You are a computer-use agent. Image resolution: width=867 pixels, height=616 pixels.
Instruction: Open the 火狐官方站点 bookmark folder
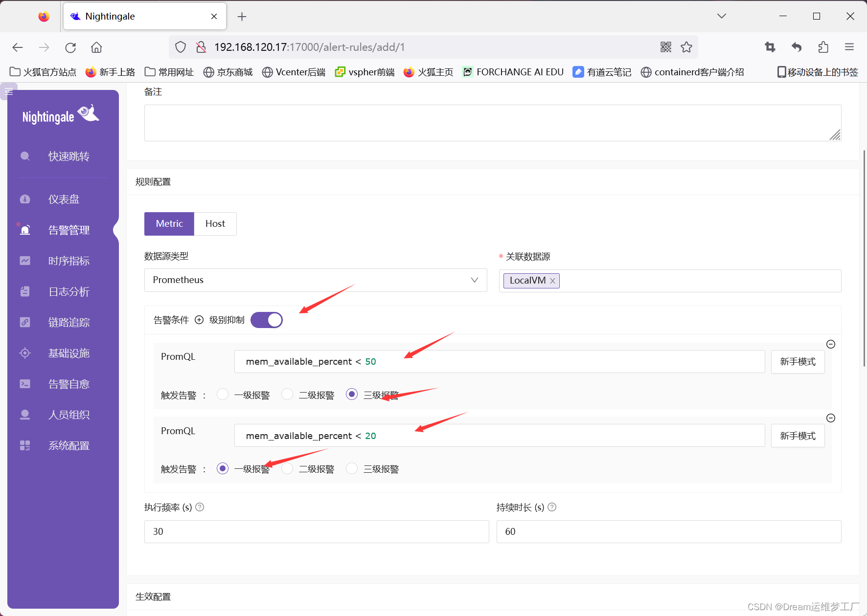[x=43, y=72]
